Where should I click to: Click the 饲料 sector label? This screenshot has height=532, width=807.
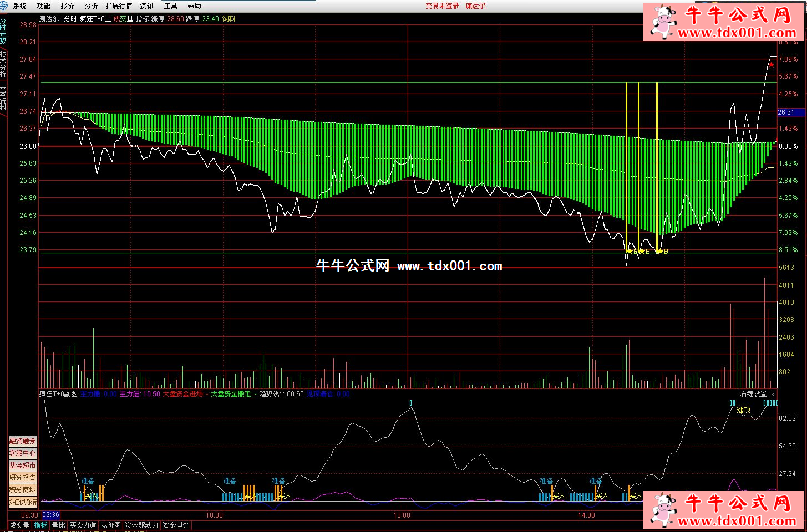tap(229, 19)
